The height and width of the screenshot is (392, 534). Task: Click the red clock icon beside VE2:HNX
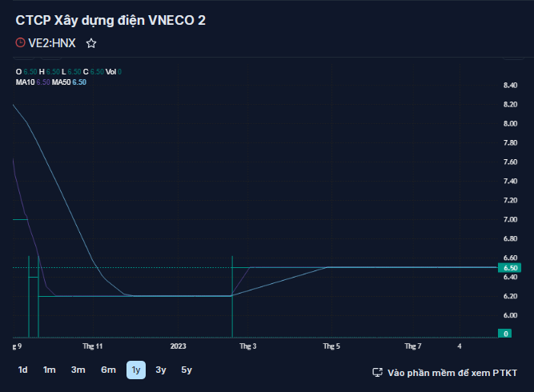(21, 43)
